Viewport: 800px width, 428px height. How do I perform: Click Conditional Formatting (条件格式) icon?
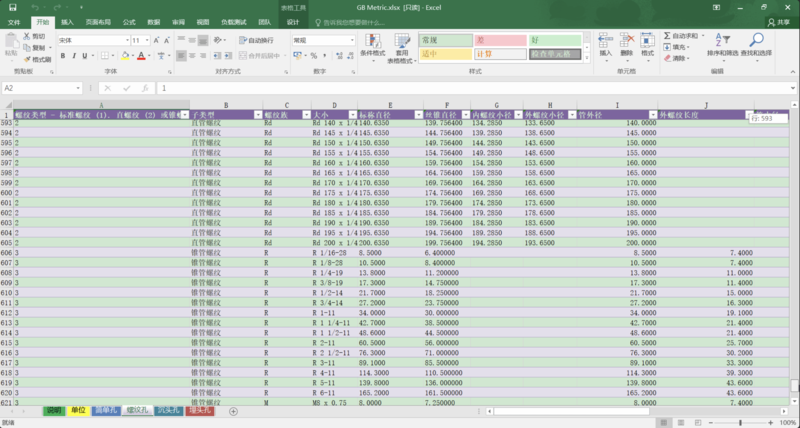[x=372, y=44]
